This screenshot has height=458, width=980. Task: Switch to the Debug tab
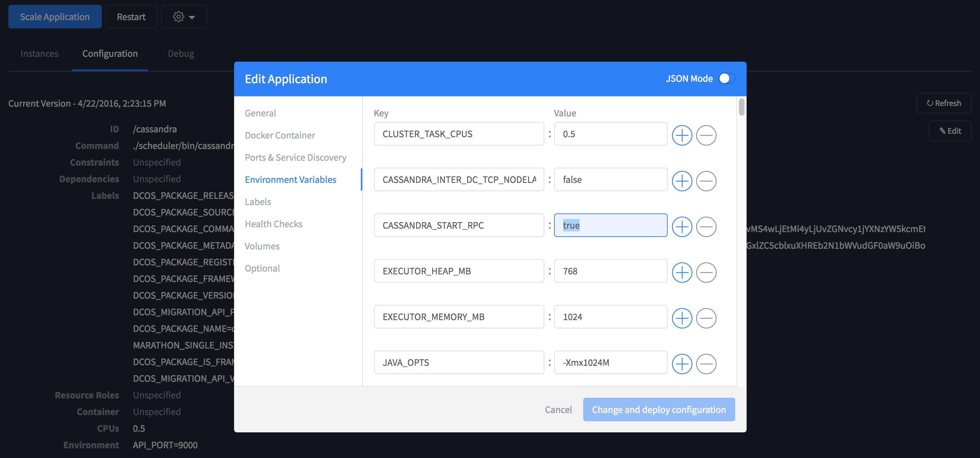(x=181, y=54)
